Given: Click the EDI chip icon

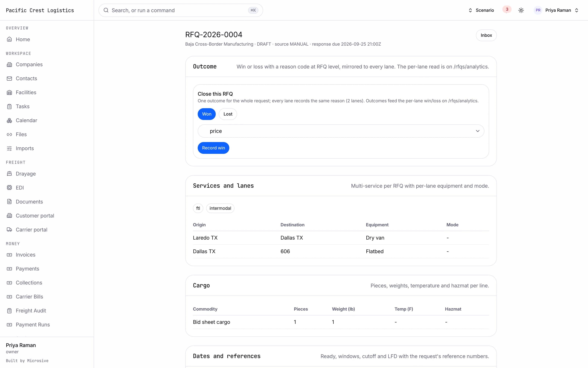Looking at the screenshot, I should [9, 188].
